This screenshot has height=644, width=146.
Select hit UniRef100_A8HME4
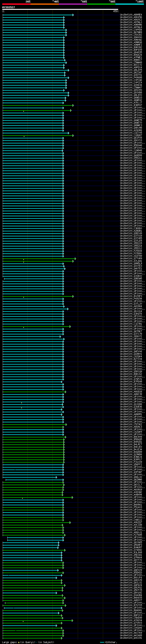point(131,15)
